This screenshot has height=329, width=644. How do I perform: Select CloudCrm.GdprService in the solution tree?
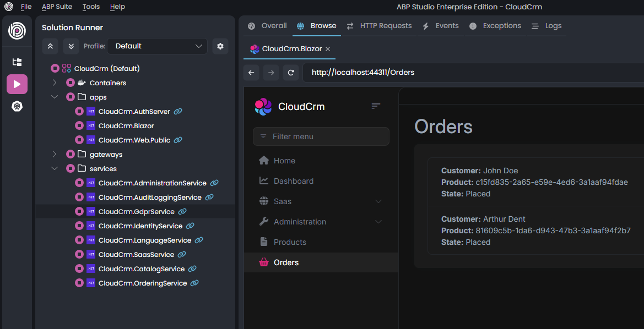135,211
